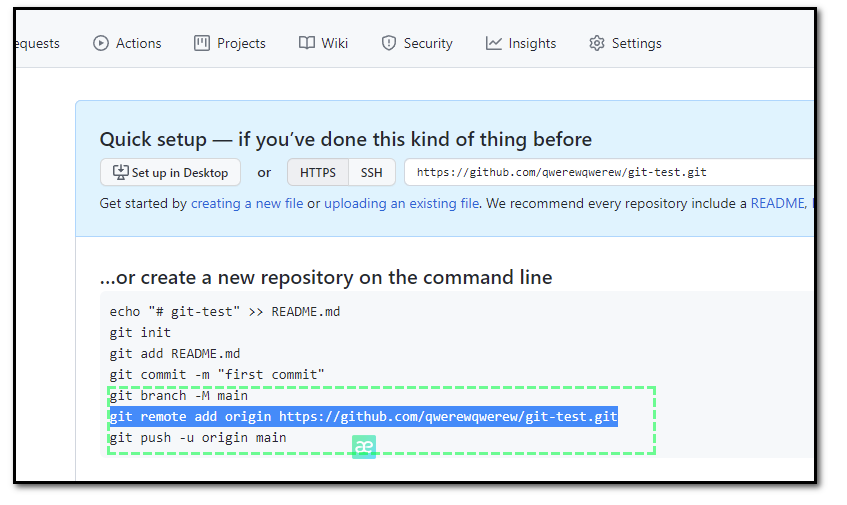Click the Settings gear icon
This screenshot has height=505, width=847.
pos(597,43)
